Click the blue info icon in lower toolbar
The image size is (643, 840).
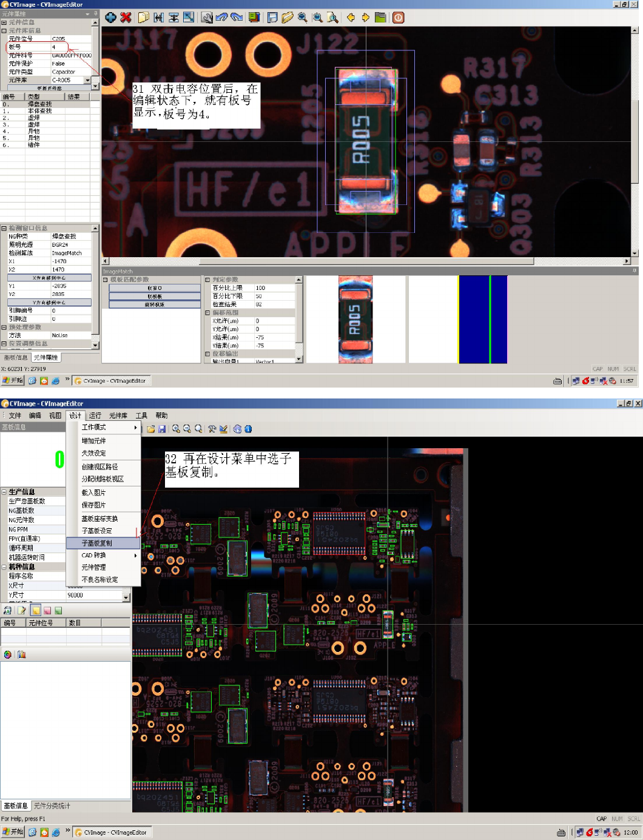click(x=248, y=429)
